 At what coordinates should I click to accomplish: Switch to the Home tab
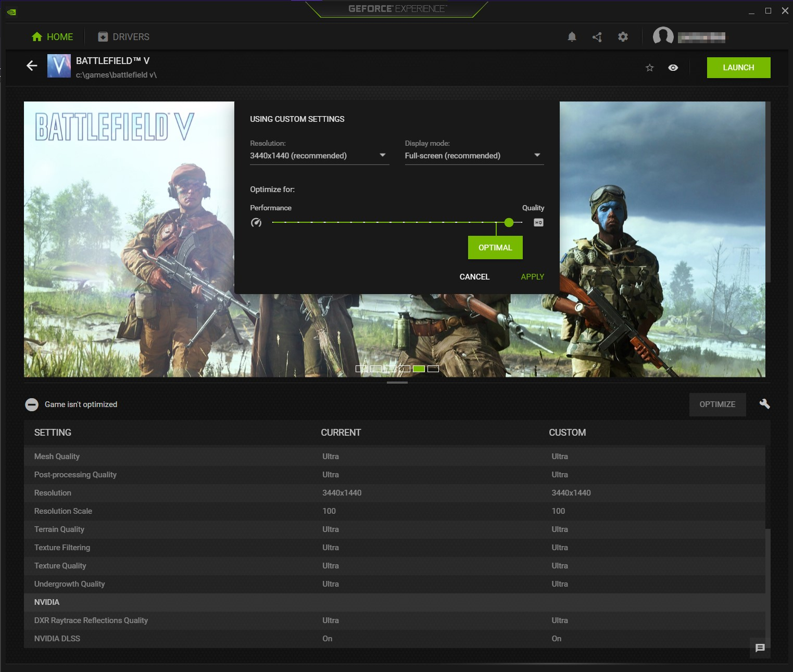click(x=52, y=37)
